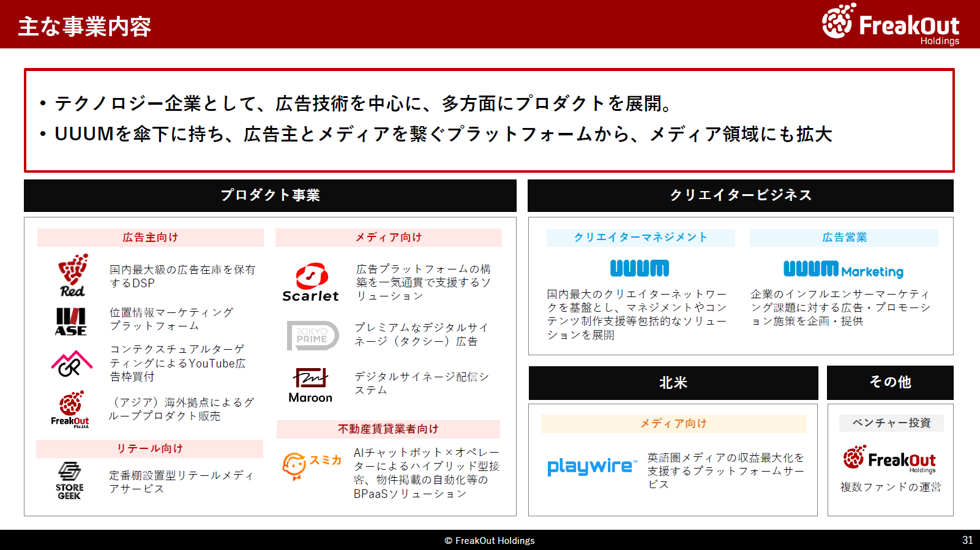
Task: Select the 定番棚設置型リテールメディアサービス description
Action: 181,482
